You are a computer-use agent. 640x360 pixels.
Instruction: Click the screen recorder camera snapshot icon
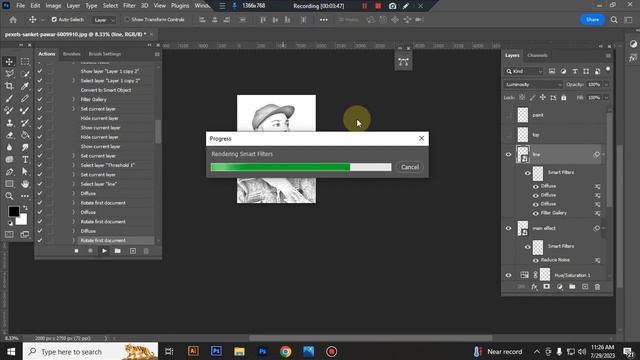392,6
